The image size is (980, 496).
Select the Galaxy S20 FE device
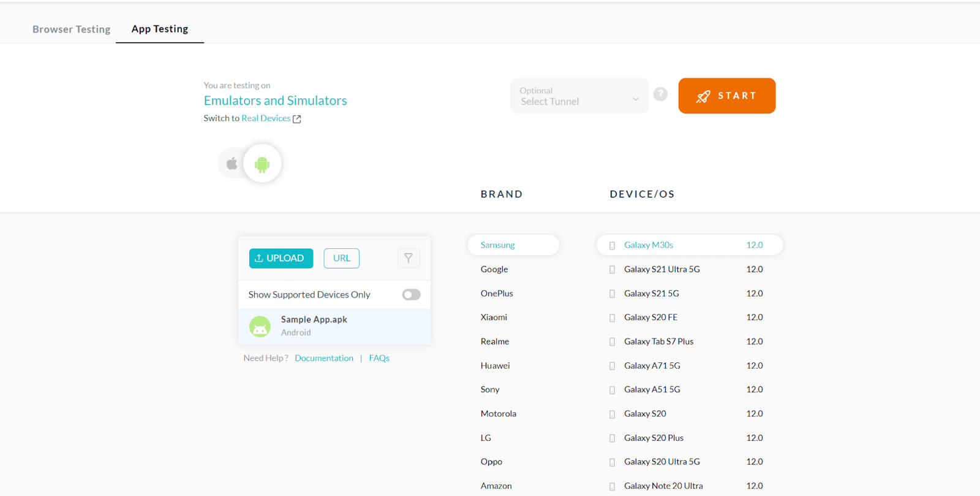coord(650,318)
